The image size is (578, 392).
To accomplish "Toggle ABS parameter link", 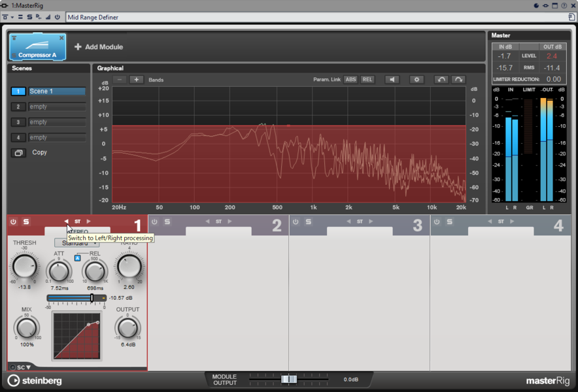I will coord(350,80).
